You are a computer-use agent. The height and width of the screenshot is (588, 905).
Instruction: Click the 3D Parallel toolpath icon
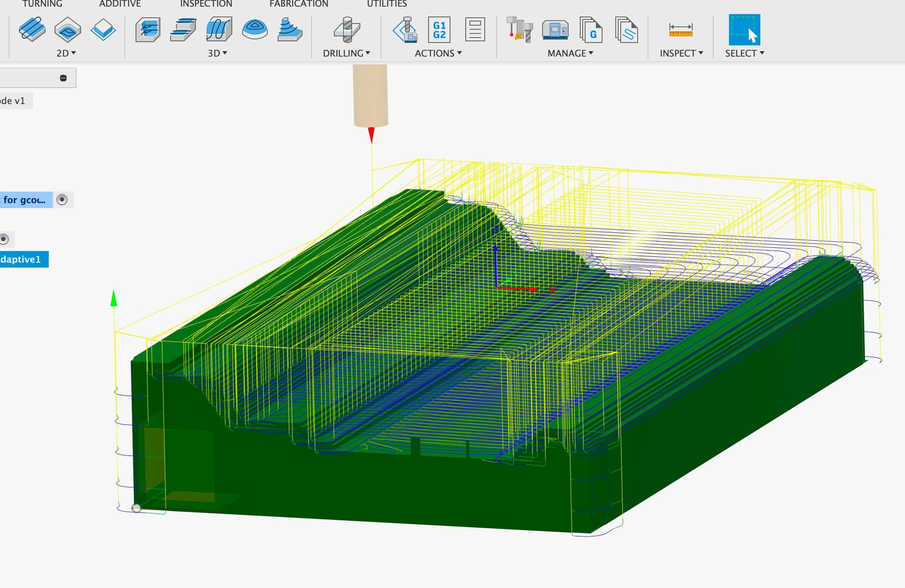click(219, 29)
